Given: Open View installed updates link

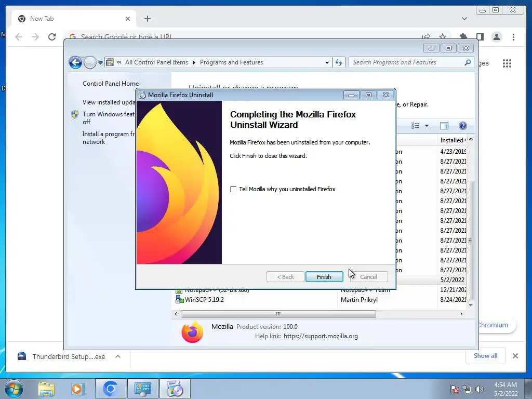Looking at the screenshot, I should coord(109,102).
